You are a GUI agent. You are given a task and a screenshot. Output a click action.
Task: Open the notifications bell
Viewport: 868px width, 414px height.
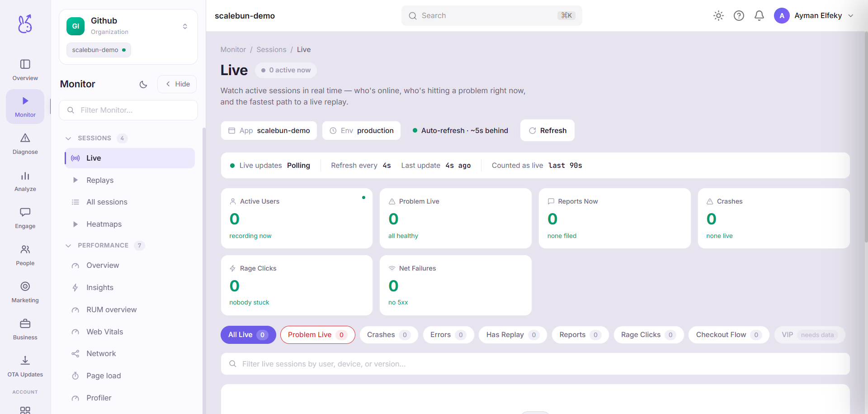[x=759, y=16]
